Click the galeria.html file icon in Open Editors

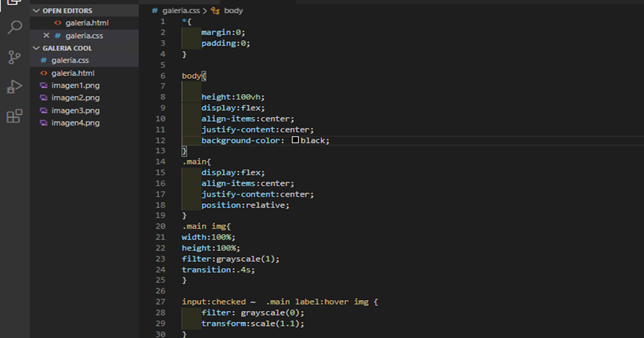coord(57,23)
